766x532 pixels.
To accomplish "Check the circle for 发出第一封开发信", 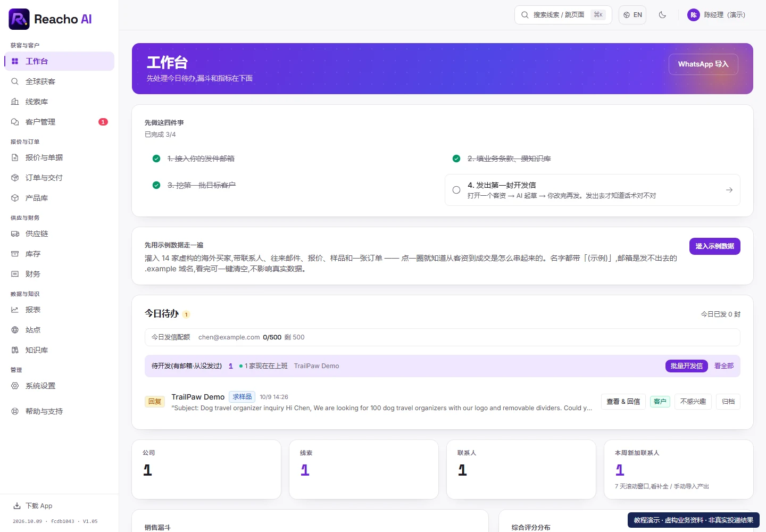I will (456, 190).
